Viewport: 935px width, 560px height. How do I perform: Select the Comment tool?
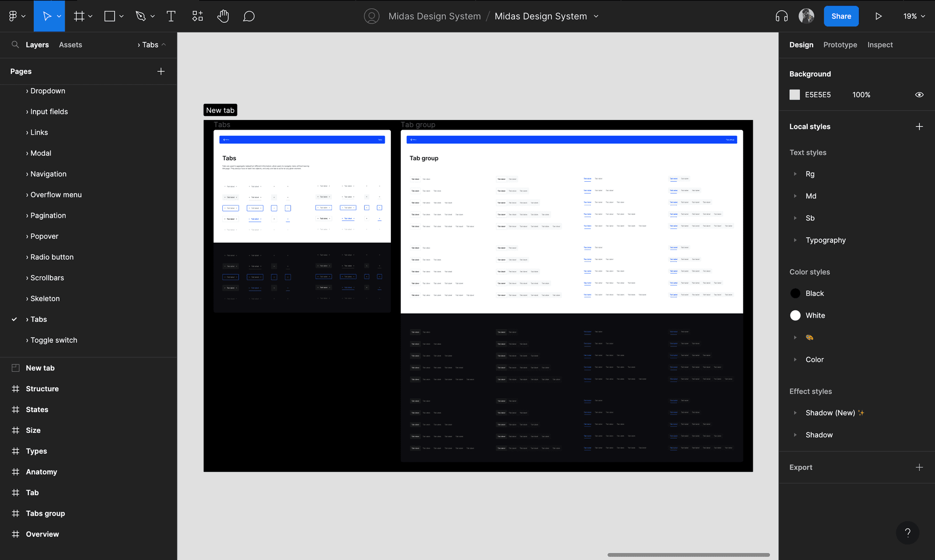249,16
